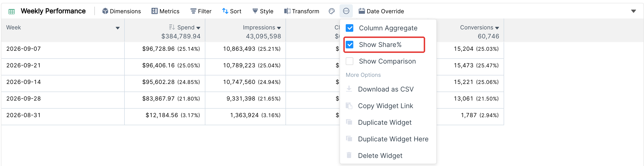
Task: Click the color palette icon
Action: pos(331,11)
